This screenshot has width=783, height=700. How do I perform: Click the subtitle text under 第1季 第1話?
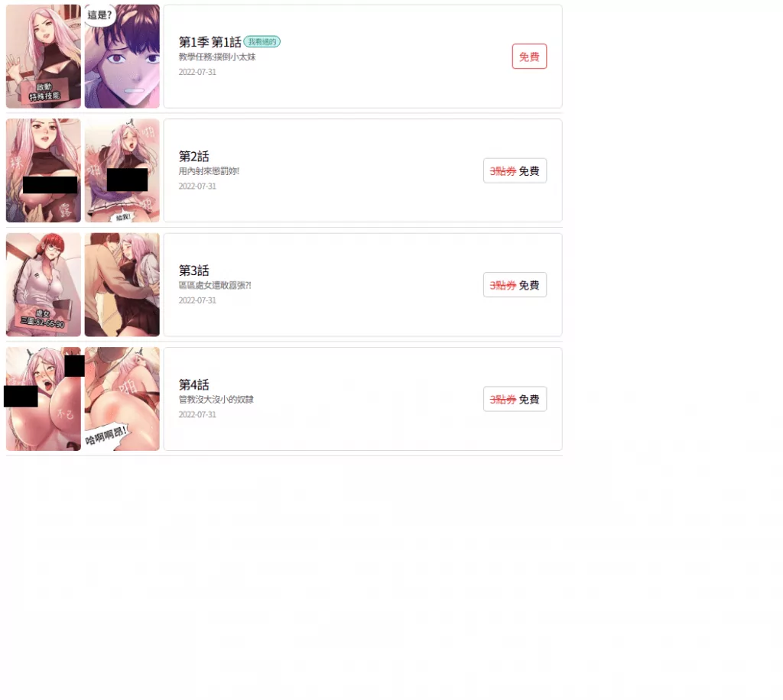click(x=217, y=57)
